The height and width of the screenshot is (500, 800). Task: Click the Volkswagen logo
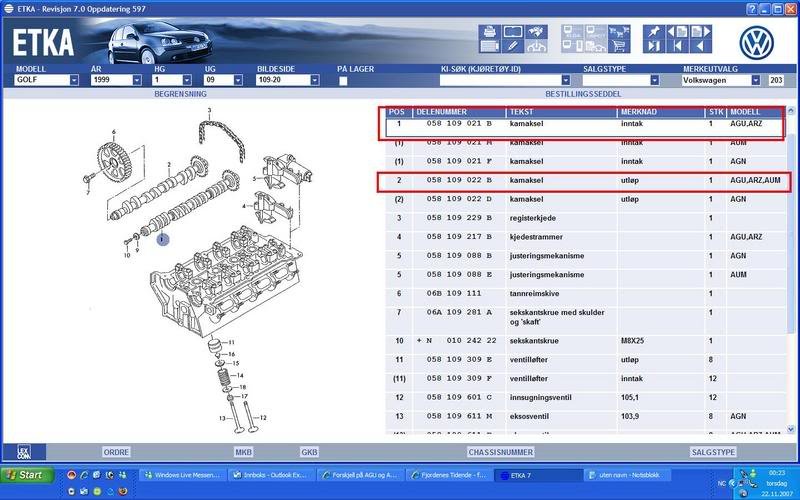758,41
